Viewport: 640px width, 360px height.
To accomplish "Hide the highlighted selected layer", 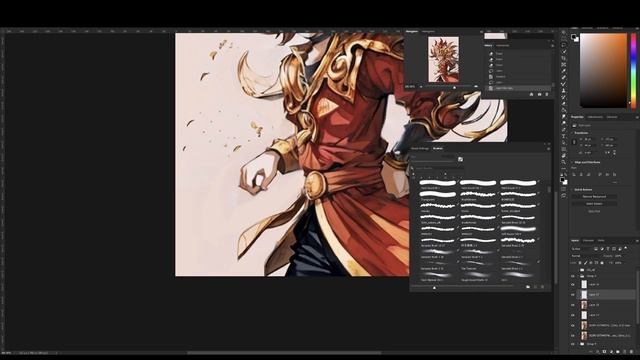I will (x=573, y=294).
